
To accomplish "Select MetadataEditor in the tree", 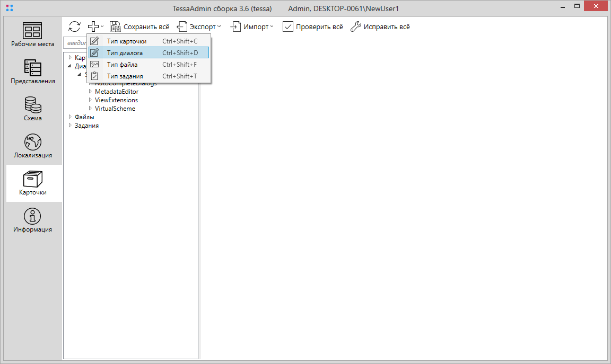I will (x=116, y=92).
